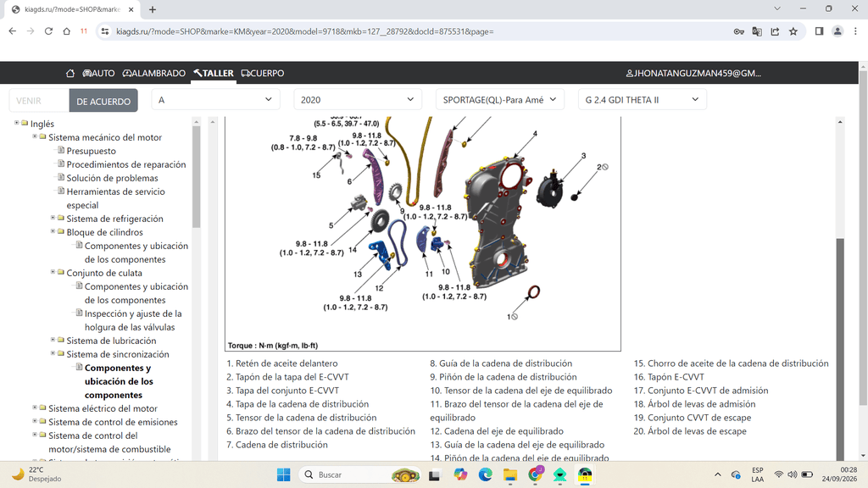This screenshot has height=488, width=868.
Task: Open Microsoft Edge from the taskbar
Action: (x=486, y=474)
